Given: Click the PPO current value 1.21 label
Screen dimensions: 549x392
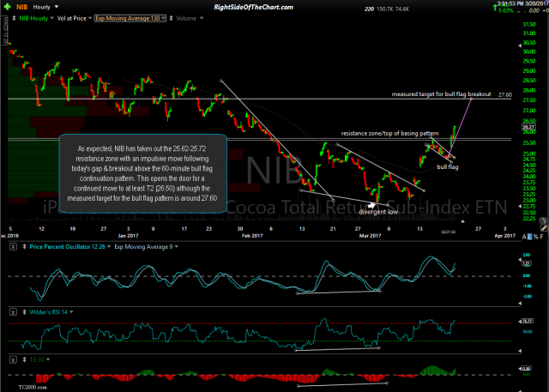Looking at the screenshot, I should tap(527, 263).
